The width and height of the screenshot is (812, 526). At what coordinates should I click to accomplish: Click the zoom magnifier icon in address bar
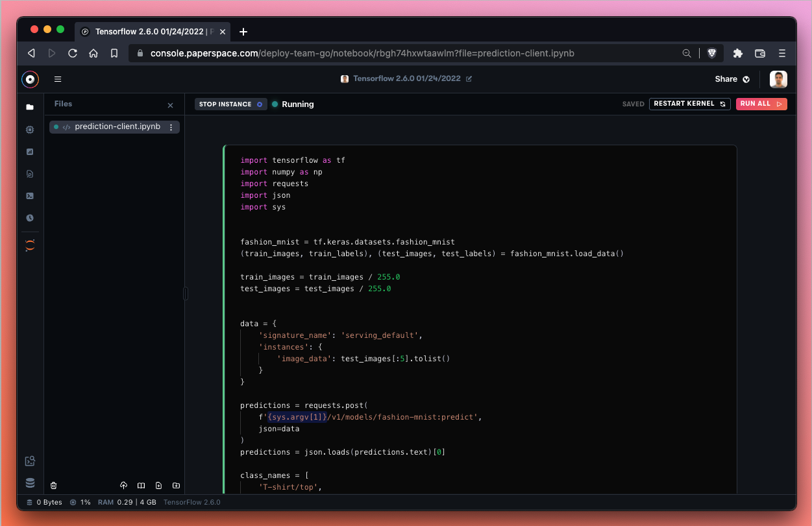point(687,53)
